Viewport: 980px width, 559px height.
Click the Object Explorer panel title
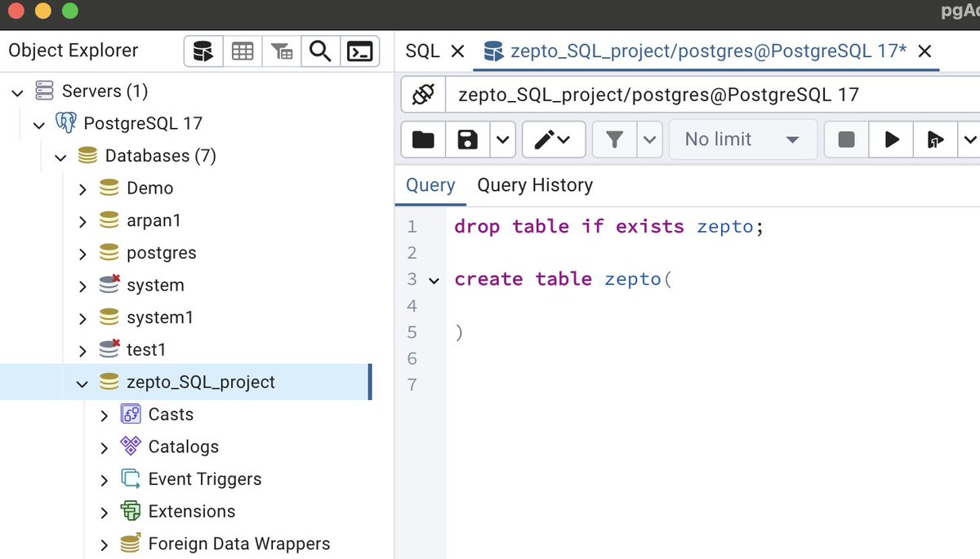[73, 51]
